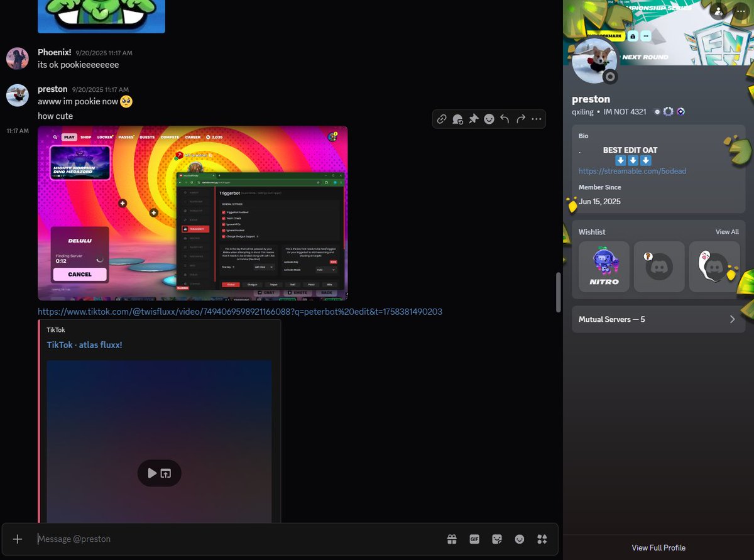
Task: Click the status indicator on profile avatar
Action: (x=609, y=77)
